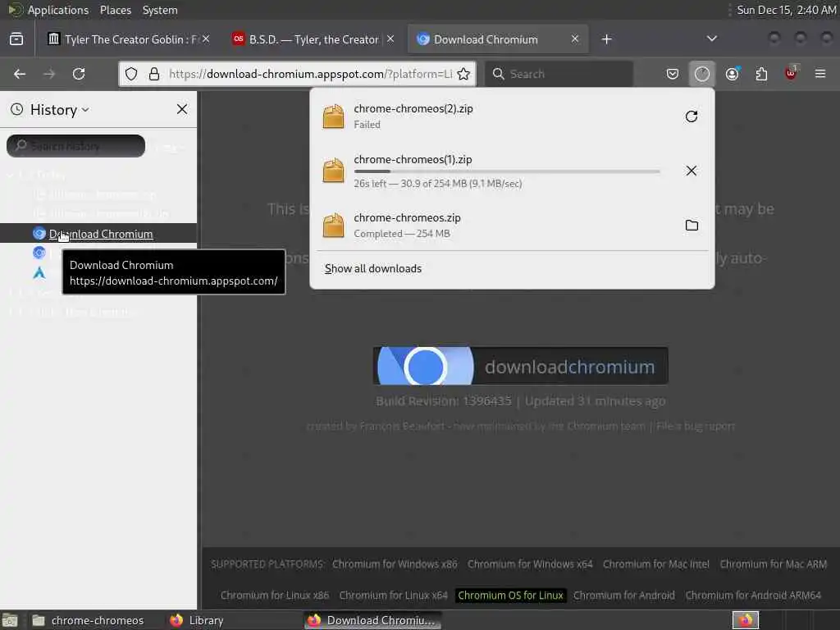Open Firefox View in tab bar
The width and height of the screenshot is (840, 630).
[16, 39]
